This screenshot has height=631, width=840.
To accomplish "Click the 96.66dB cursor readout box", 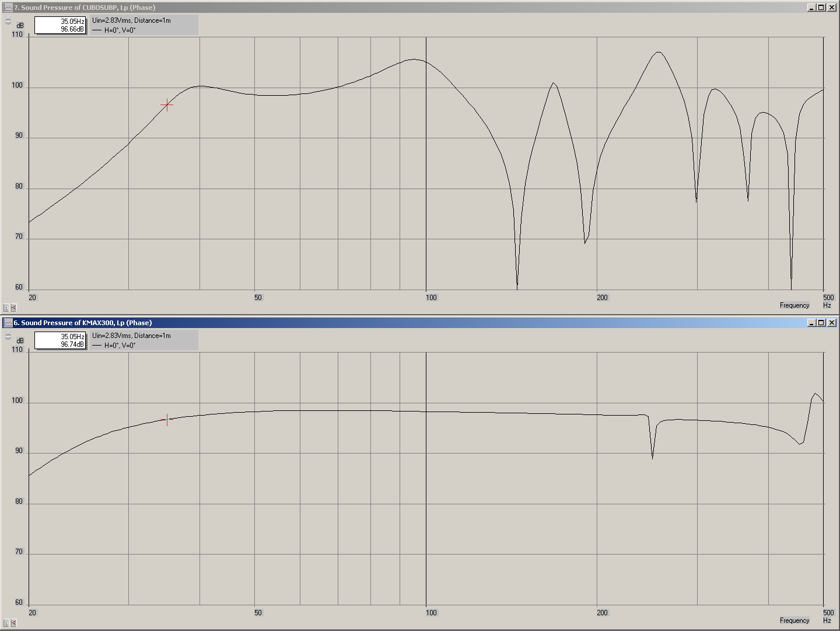I will click(x=61, y=25).
